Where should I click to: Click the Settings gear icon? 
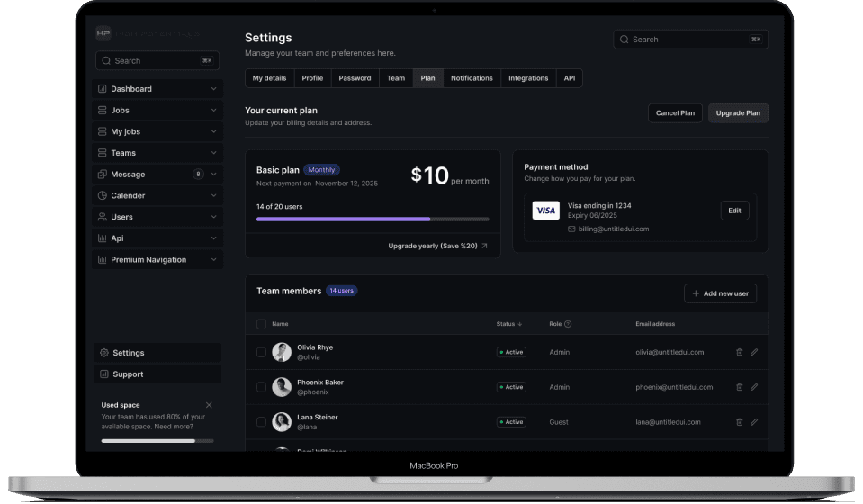(104, 353)
